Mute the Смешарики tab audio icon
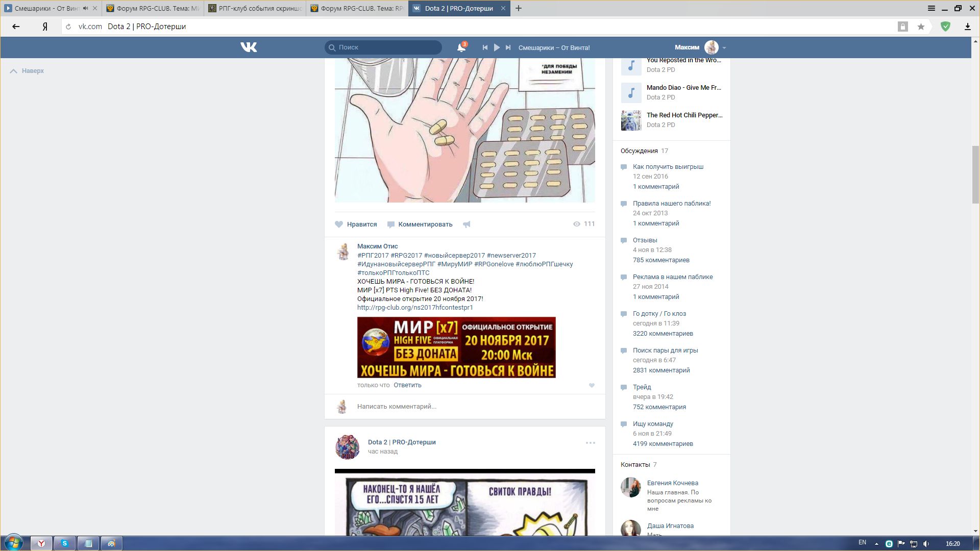This screenshot has width=980, height=551. pyautogui.click(x=85, y=8)
